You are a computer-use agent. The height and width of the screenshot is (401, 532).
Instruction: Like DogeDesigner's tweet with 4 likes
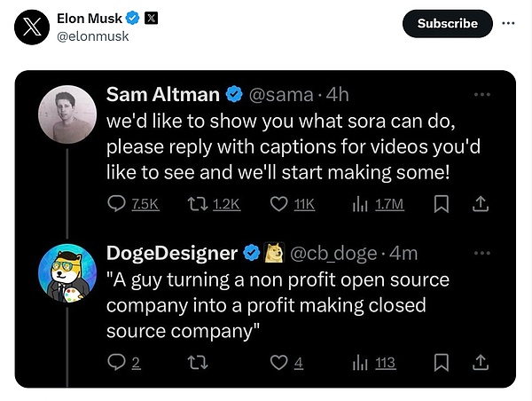tap(279, 362)
